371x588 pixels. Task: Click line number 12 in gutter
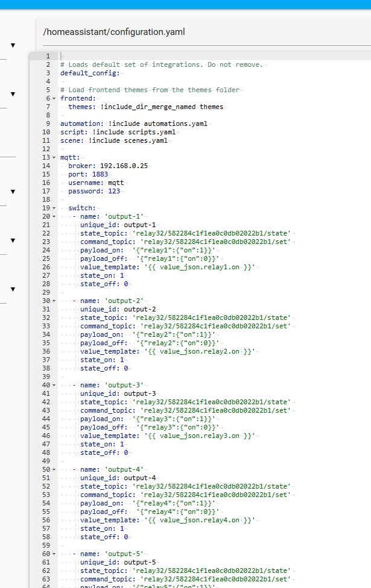click(x=46, y=149)
